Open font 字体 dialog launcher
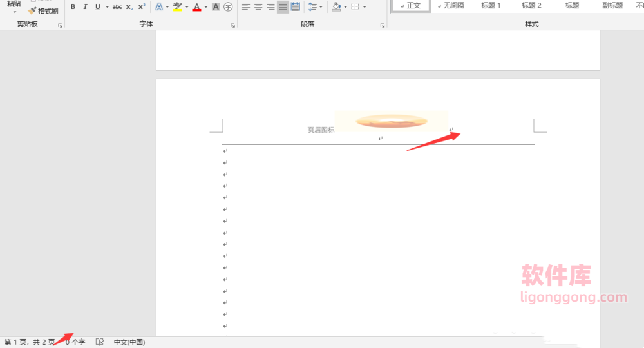Screen dimensions: 644x348 point(232,26)
